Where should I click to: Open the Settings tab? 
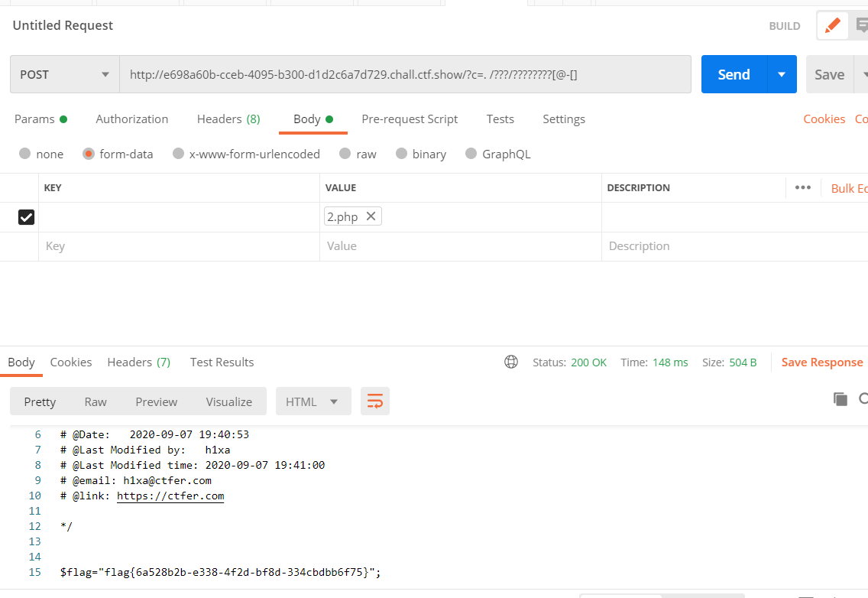[x=564, y=119]
